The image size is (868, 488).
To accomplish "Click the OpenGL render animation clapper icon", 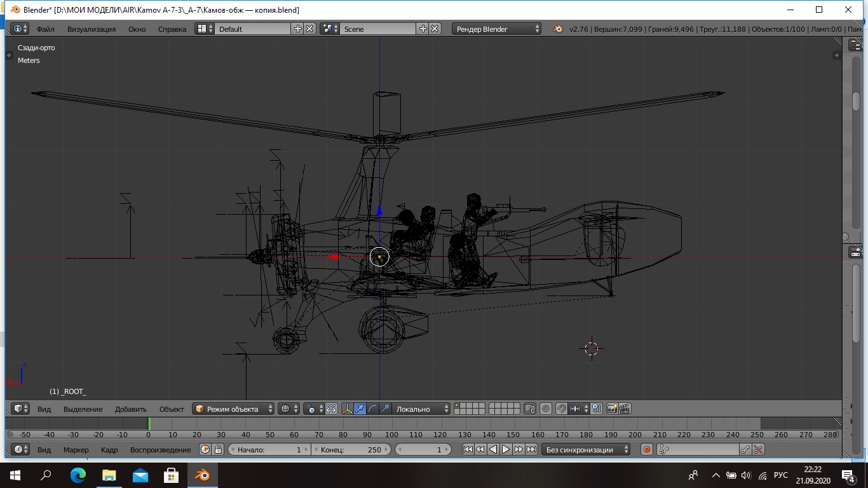I will click(625, 409).
